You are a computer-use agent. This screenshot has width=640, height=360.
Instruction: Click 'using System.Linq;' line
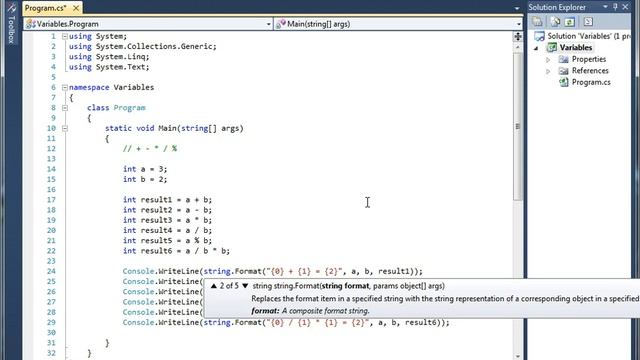(109, 57)
